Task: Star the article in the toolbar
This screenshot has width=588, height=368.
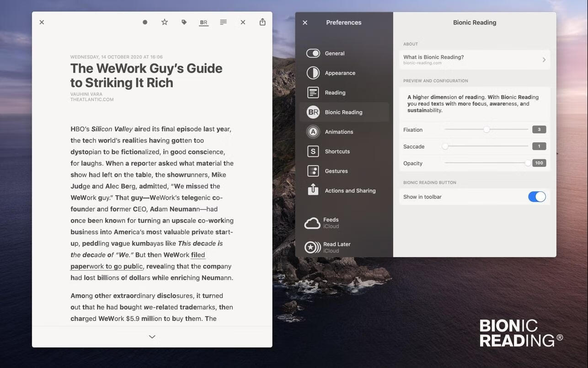Action: point(165,22)
